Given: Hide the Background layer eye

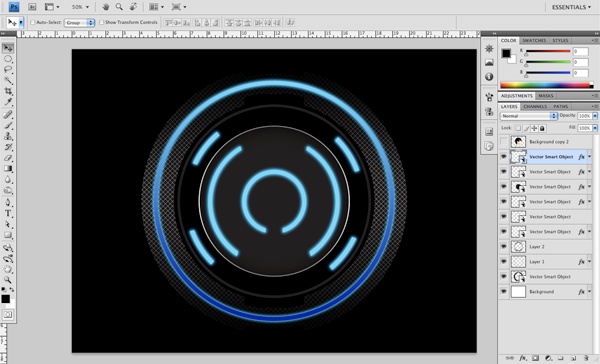Looking at the screenshot, I should pyautogui.click(x=504, y=291).
